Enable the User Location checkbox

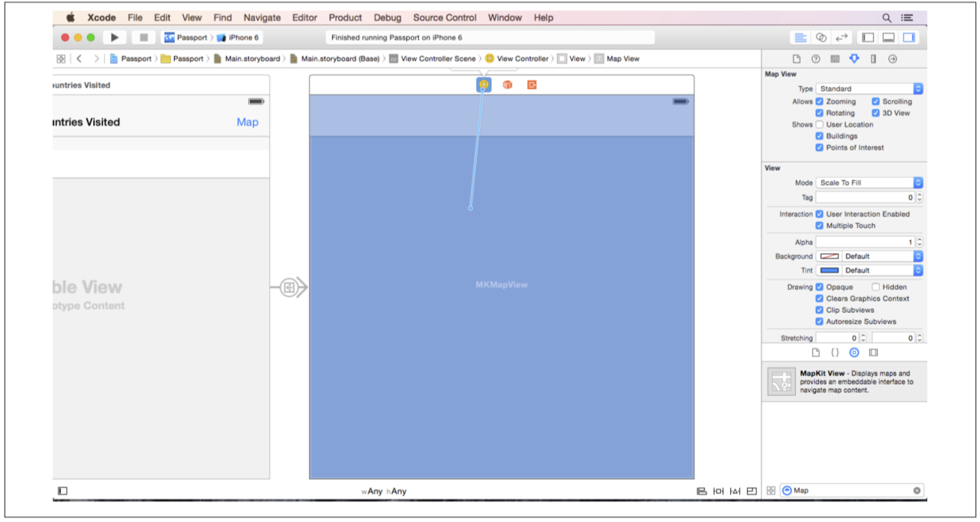(820, 125)
